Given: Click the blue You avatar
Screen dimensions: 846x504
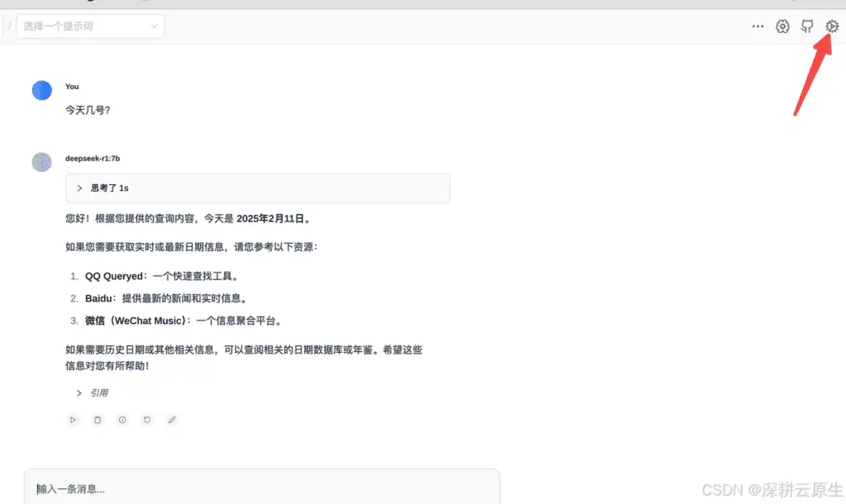Looking at the screenshot, I should point(41,90).
